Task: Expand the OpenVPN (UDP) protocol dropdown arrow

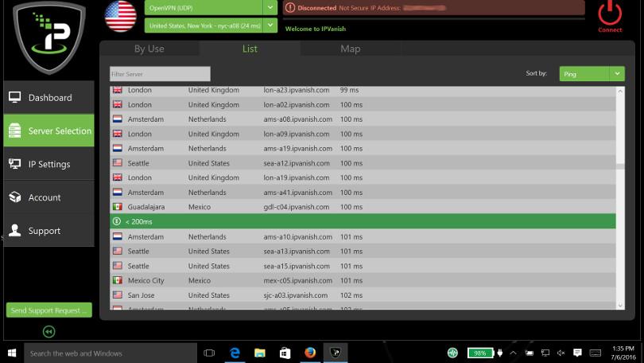Action: coord(270,7)
